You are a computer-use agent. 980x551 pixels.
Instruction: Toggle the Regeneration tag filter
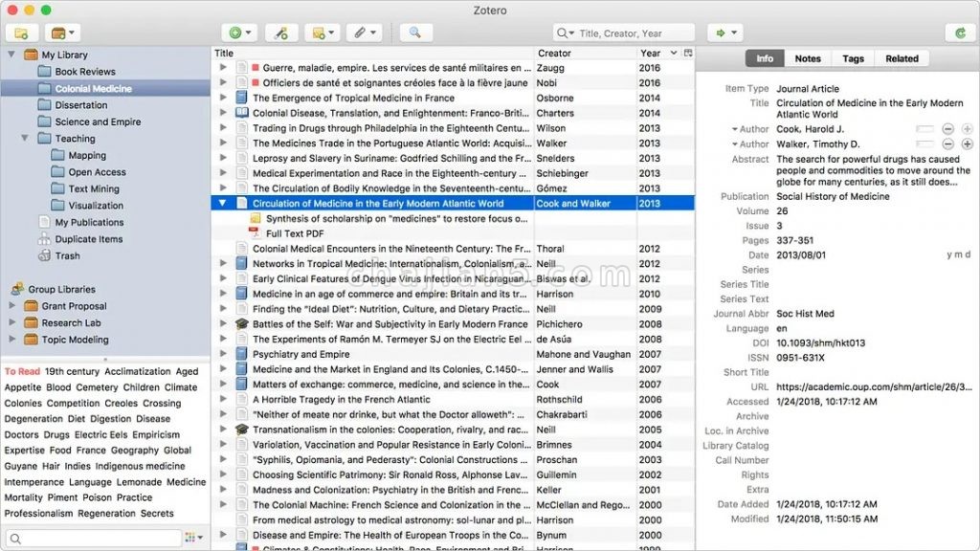tap(106, 514)
